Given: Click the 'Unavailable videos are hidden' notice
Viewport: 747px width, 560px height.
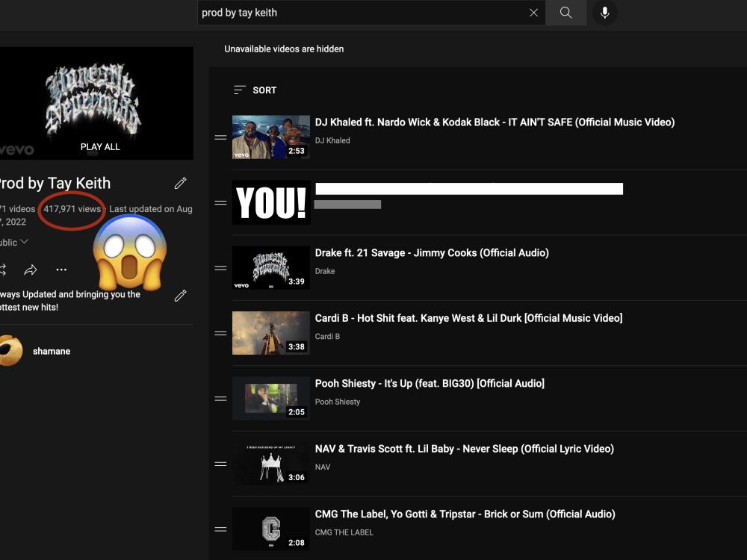Looking at the screenshot, I should tap(284, 49).
